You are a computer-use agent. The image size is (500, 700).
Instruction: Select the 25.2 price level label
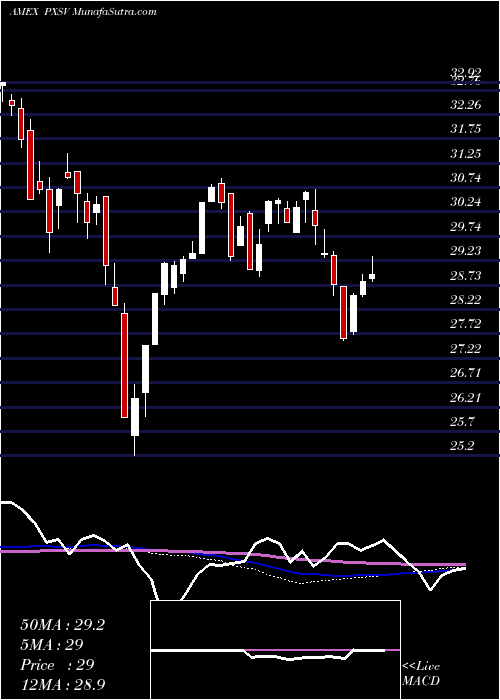pos(462,446)
